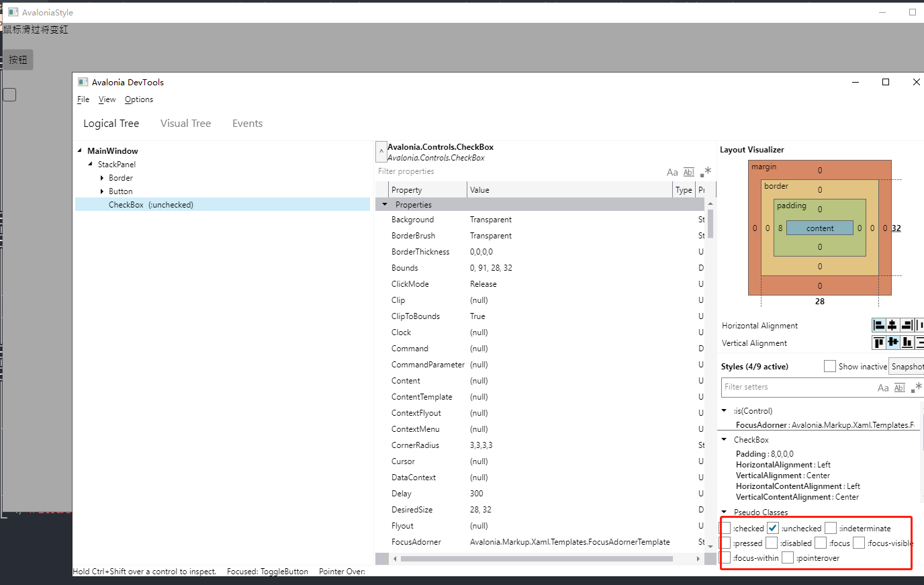Collapse the :is(Control) style section
The width and height of the screenshot is (924, 585).
click(x=724, y=410)
